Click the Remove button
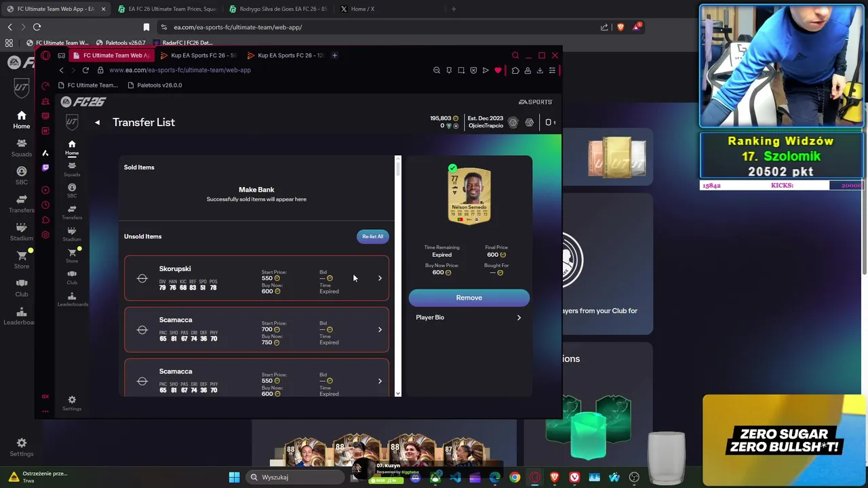Viewport: 868px width, 488px height. click(x=469, y=298)
